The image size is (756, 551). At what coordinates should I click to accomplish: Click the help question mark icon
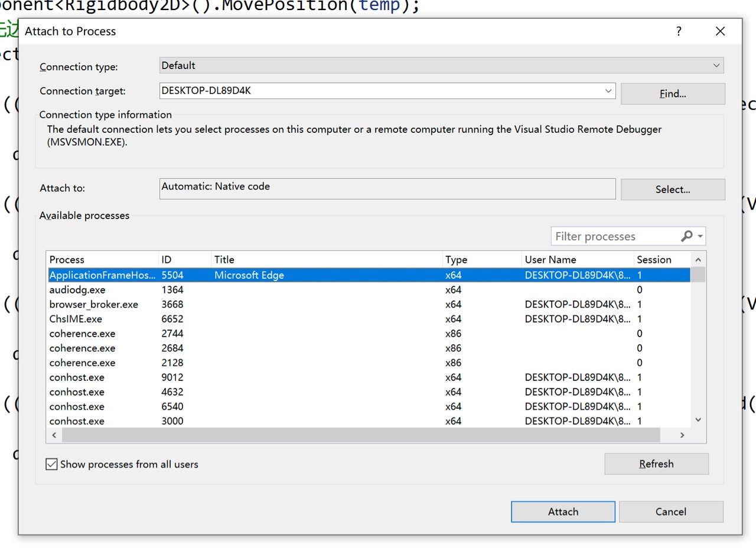pos(679,31)
